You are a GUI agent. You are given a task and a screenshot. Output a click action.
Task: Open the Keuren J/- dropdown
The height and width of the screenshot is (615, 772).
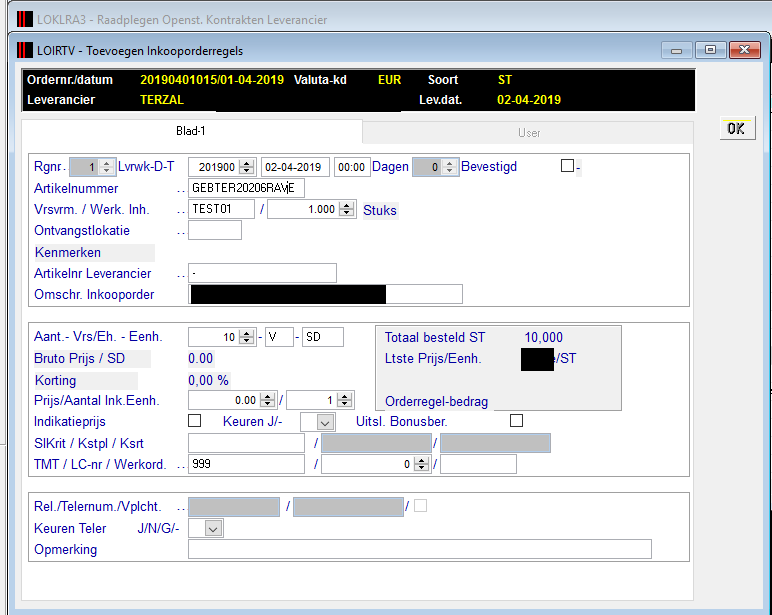tap(325, 422)
